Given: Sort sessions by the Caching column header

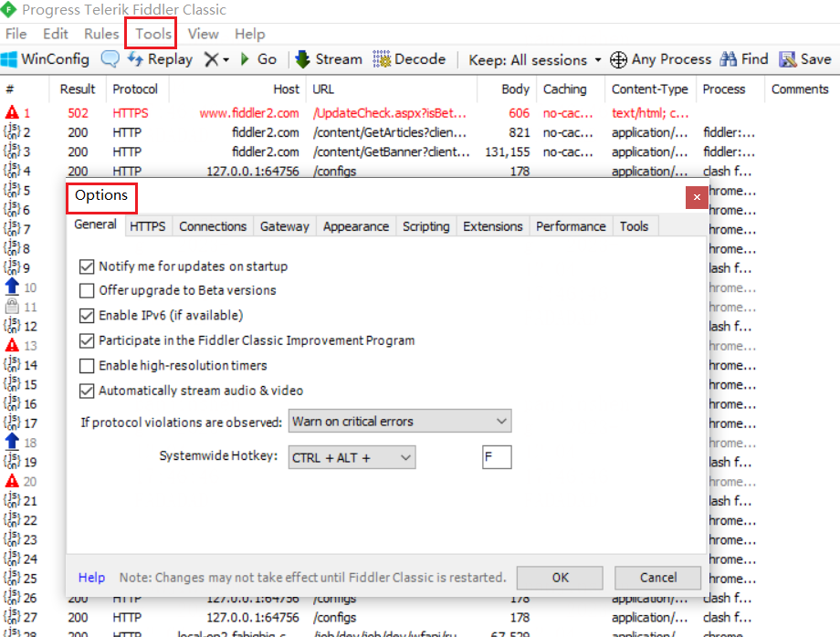Looking at the screenshot, I should pyautogui.click(x=571, y=89).
